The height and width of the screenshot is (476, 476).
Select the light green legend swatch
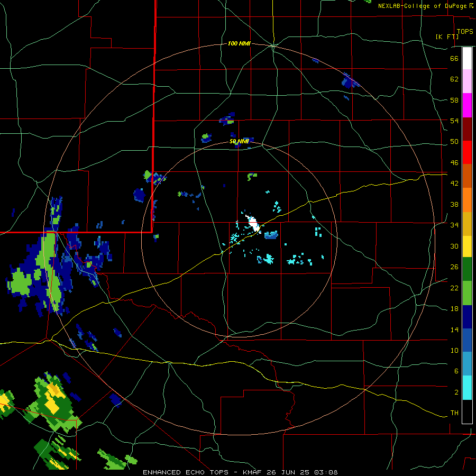pyautogui.click(x=467, y=293)
